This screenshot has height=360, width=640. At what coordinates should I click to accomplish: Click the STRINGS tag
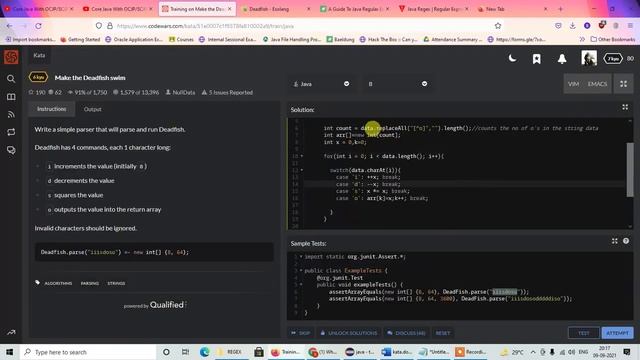tap(116, 283)
